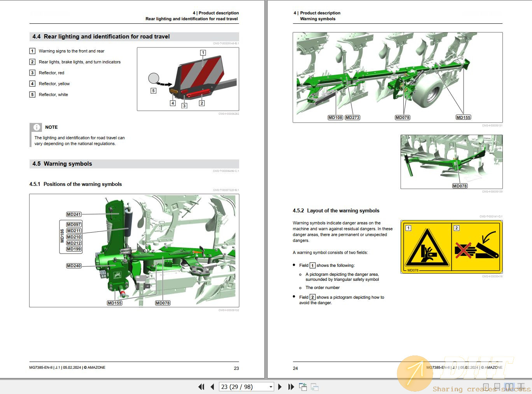Select two-page facing layout icon
Screen dimensions: 532x394
tap(509, 387)
